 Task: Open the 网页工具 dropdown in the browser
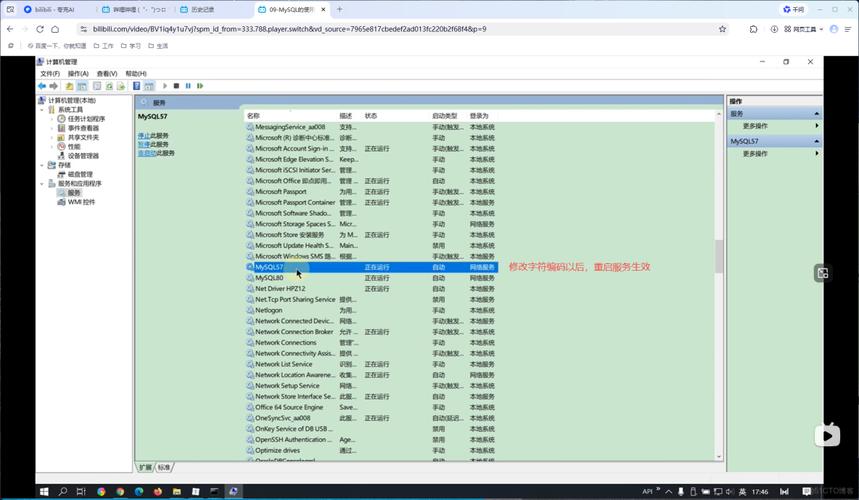click(804, 29)
